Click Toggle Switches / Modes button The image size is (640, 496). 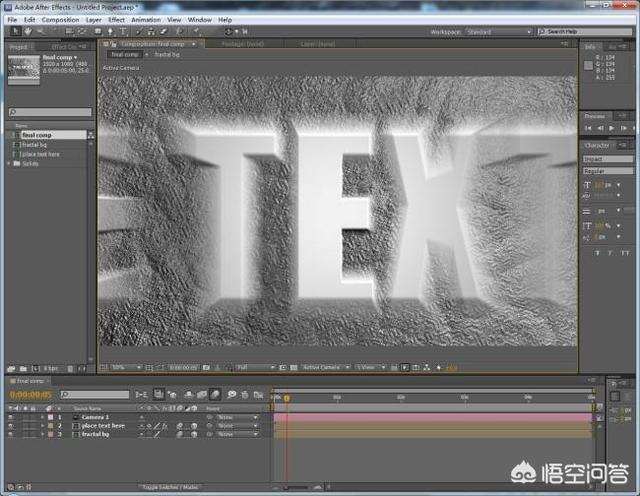[170, 487]
